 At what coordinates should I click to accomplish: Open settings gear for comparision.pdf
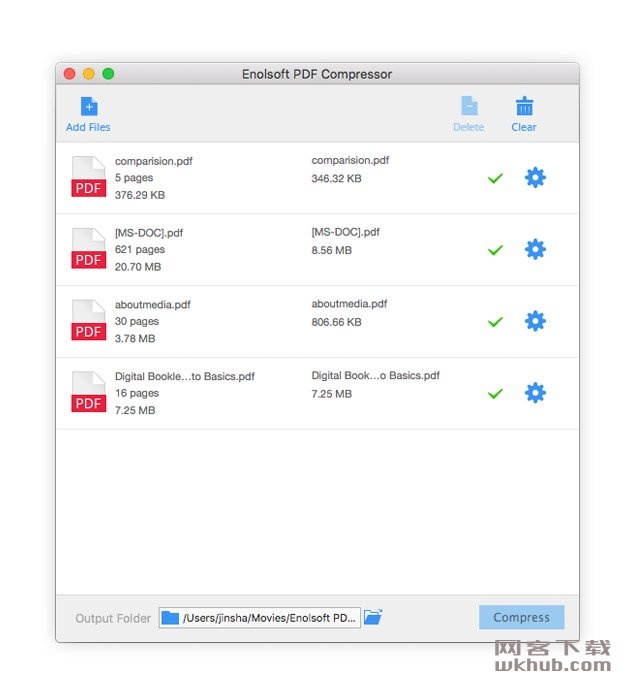[x=535, y=178]
